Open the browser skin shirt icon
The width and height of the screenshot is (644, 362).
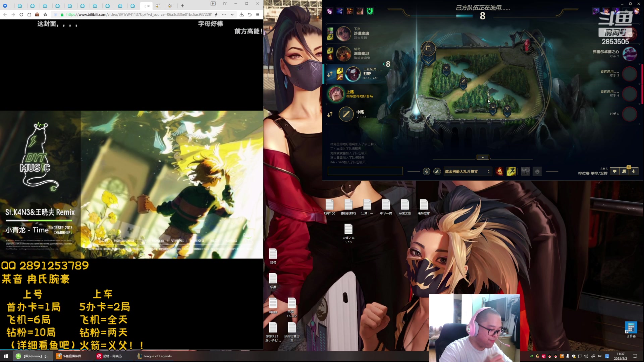tap(225, 3)
